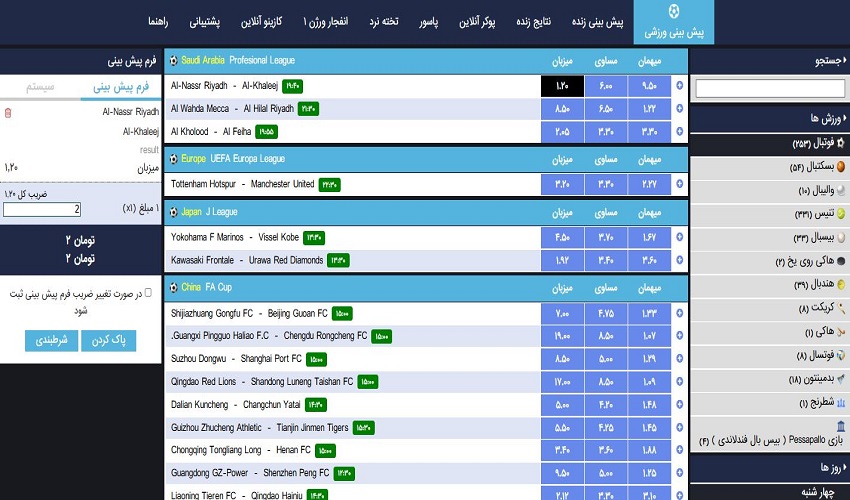Click the cricket icon next to کریکت
The height and width of the screenshot is (500, 850).
[841, 308]
